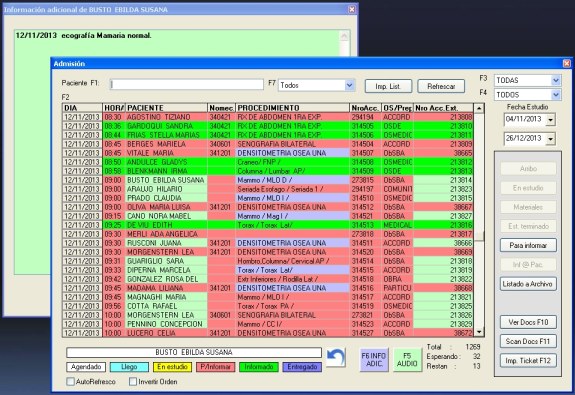Click the scroll arrow in Información adicional text box
Viewport: 575px width, 395px height.
click(x=344, y=36)
